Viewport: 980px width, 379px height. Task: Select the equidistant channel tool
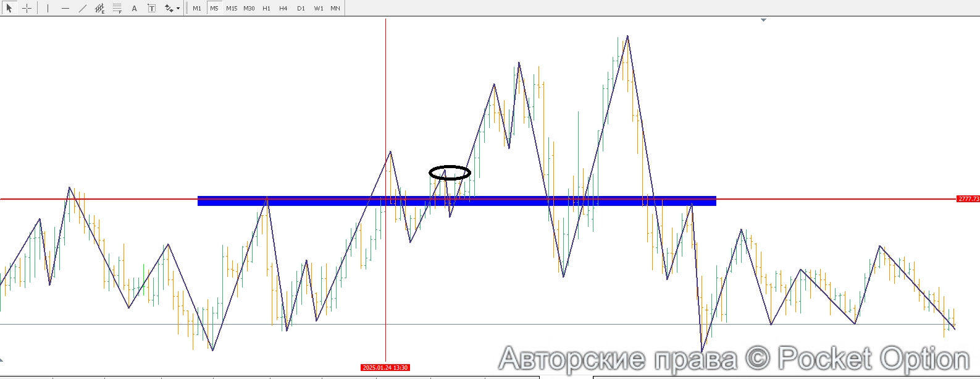point(99,8)
